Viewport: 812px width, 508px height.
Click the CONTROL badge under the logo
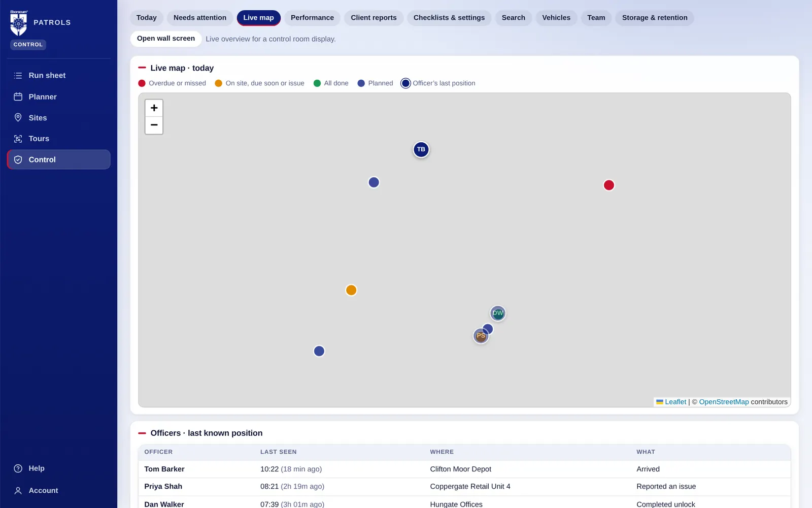coord(28,45)
